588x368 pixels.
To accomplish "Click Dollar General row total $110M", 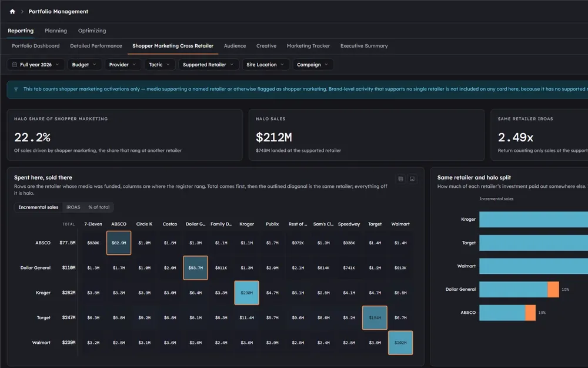I will click(69, 268).
